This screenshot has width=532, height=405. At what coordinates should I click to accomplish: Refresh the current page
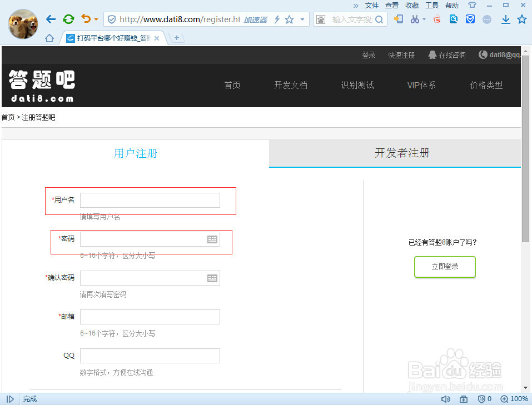point(68,19)
